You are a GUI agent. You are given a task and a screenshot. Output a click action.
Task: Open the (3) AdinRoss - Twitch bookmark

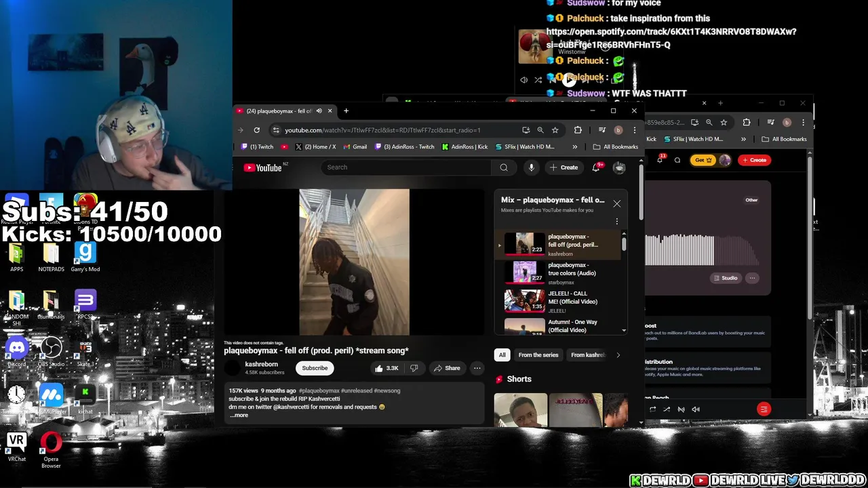[404, 147]
